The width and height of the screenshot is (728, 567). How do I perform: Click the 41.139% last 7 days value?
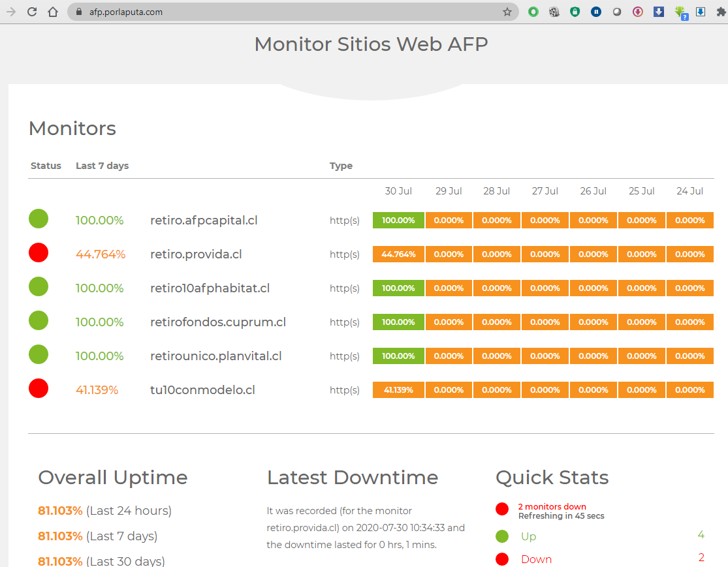[x=97, y=390]
